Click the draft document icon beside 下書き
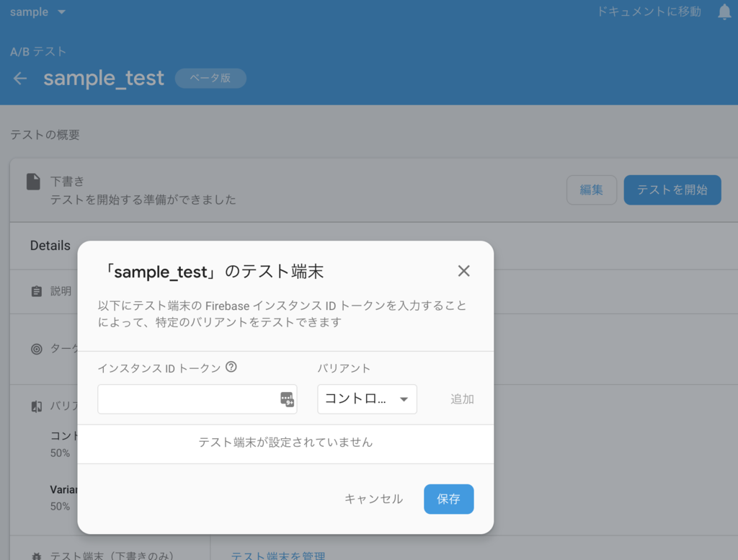 click(33, 182)
